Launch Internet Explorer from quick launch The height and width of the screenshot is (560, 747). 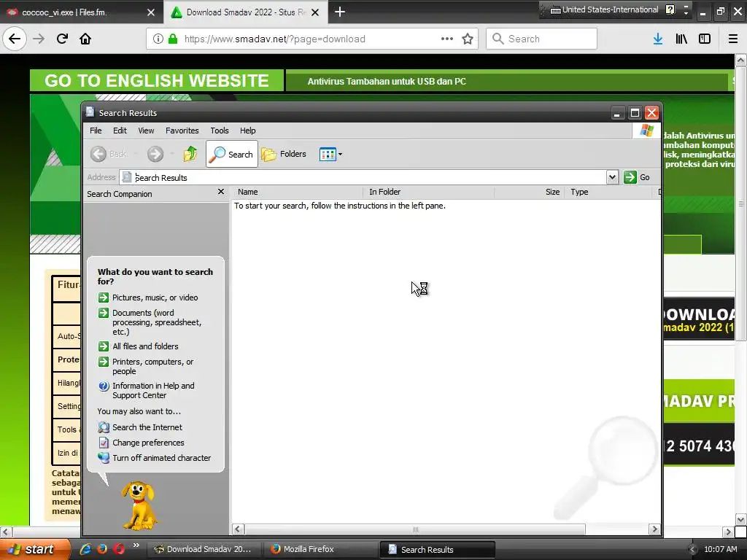(x=86, y=549)
